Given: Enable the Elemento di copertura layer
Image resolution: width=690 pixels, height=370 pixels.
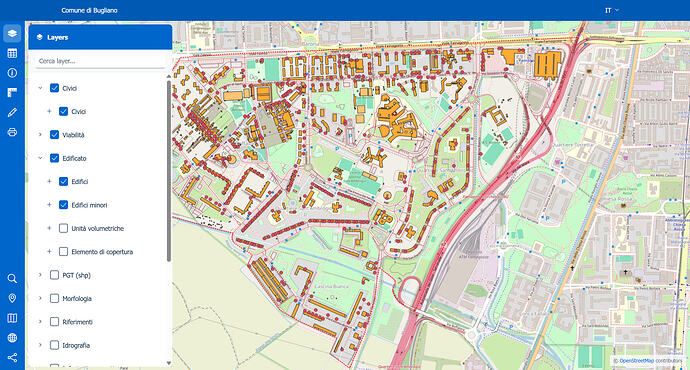Looking at the screenshot, I should click(x=63, y=252).
